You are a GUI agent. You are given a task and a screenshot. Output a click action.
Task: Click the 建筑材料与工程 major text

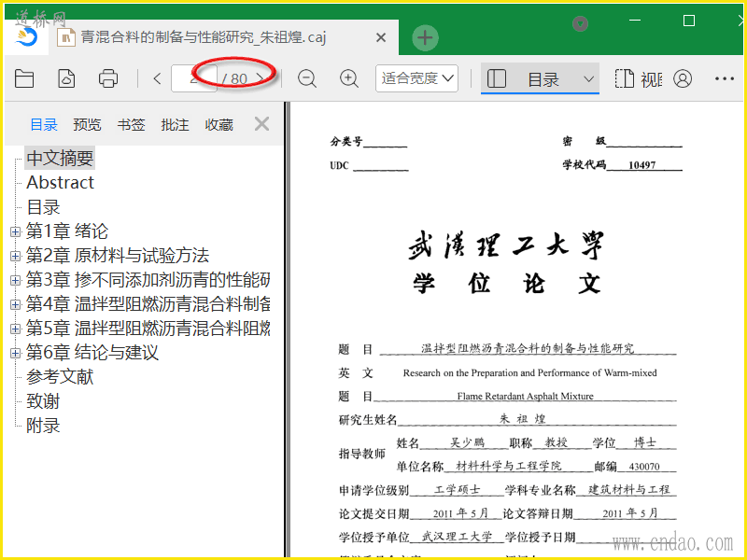coord(628,489)
